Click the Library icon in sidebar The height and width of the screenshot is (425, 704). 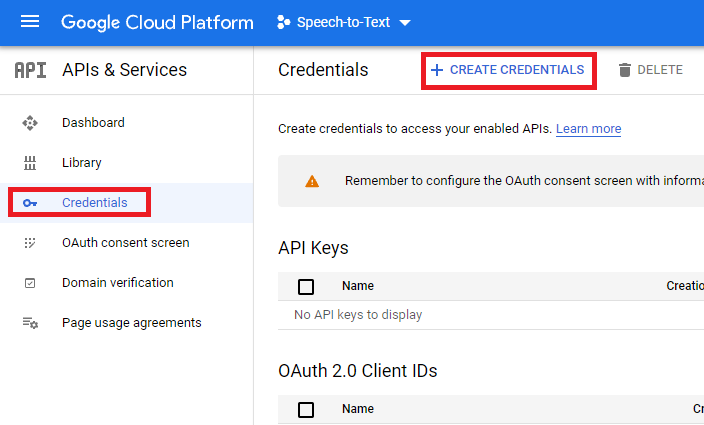click(x=30, y=163)
